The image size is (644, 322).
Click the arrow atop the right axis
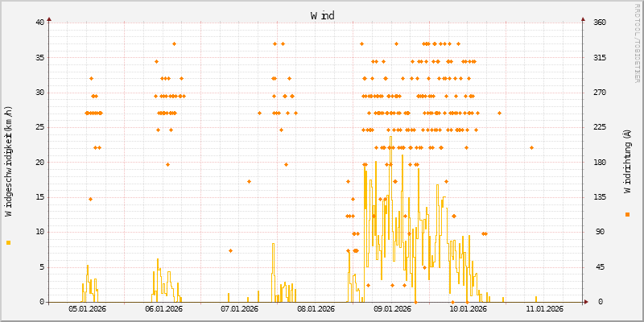point(584,18)
